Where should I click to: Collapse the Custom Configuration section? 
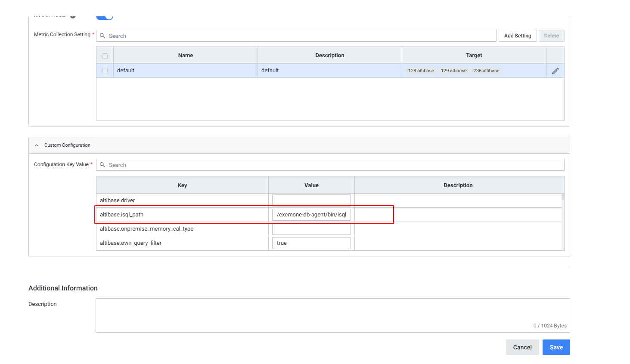[37, 145]
